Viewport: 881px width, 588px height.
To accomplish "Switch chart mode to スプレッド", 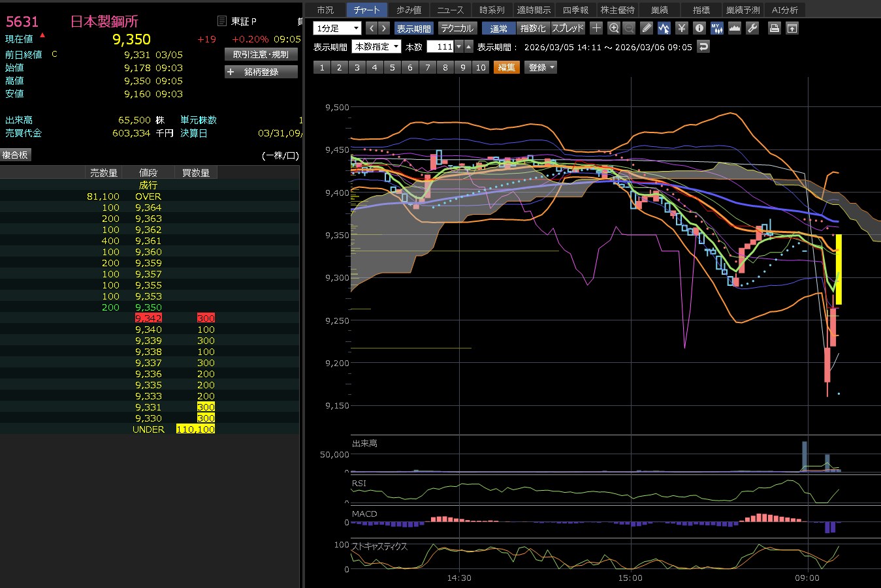I will [x=568, y=29].
